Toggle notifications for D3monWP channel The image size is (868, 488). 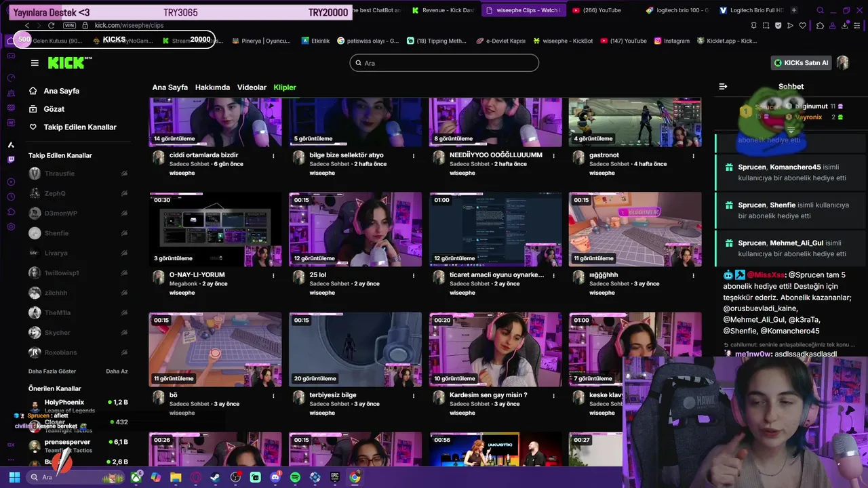[x=124, y=213]
